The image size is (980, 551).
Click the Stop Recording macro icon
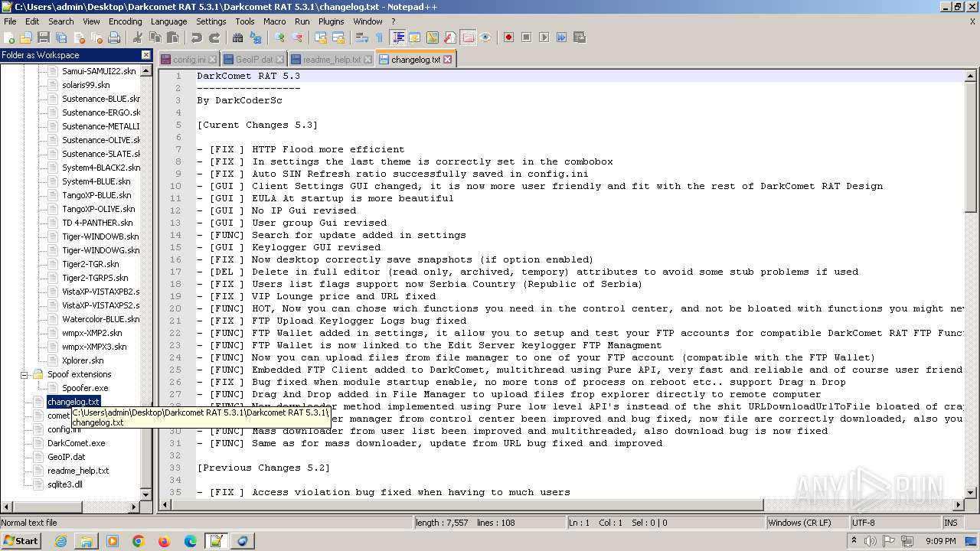[x=526, y=37]
